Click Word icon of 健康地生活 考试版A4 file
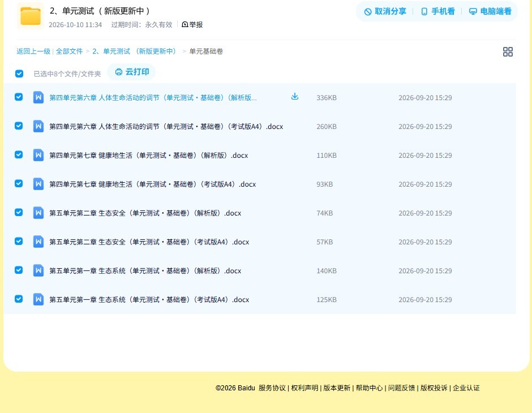The height and width of the screenshot is (413, 532). point(38,184)
